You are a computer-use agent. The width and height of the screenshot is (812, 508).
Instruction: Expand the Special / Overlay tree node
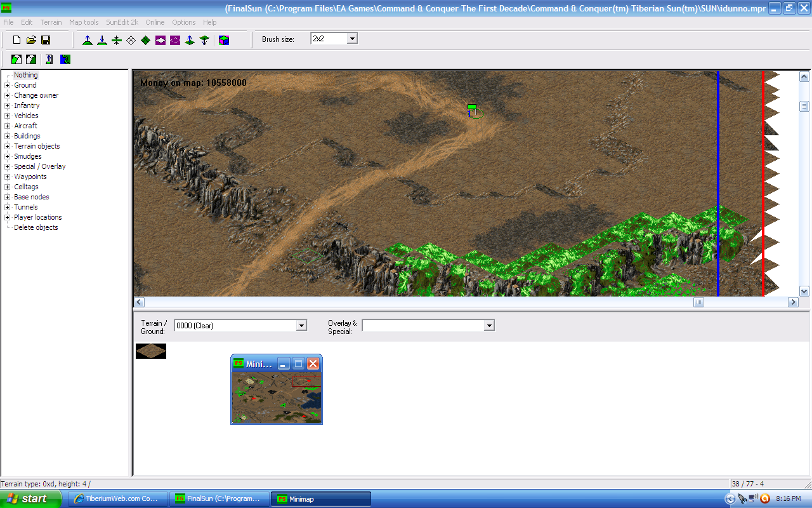coord(8,166)
